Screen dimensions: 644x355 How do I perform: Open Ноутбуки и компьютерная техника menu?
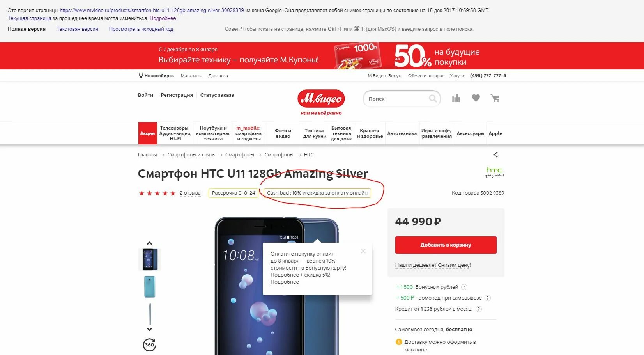click(x=213, y=133)
